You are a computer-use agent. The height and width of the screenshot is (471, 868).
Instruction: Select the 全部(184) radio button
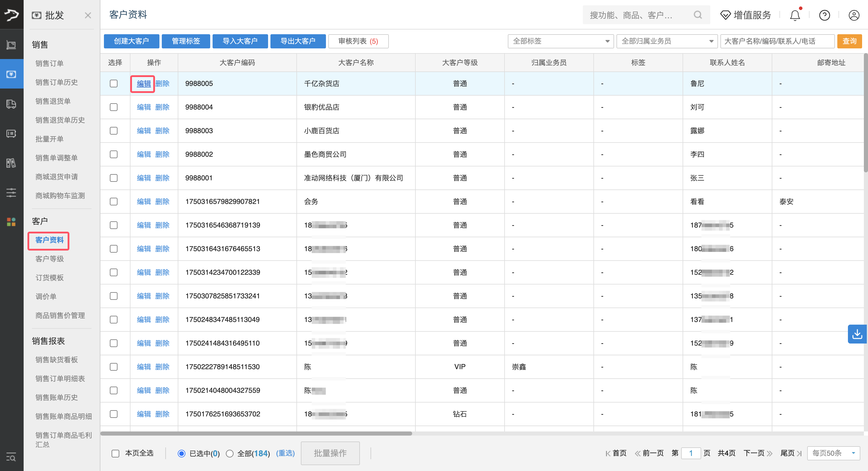(x=230, y=453)
